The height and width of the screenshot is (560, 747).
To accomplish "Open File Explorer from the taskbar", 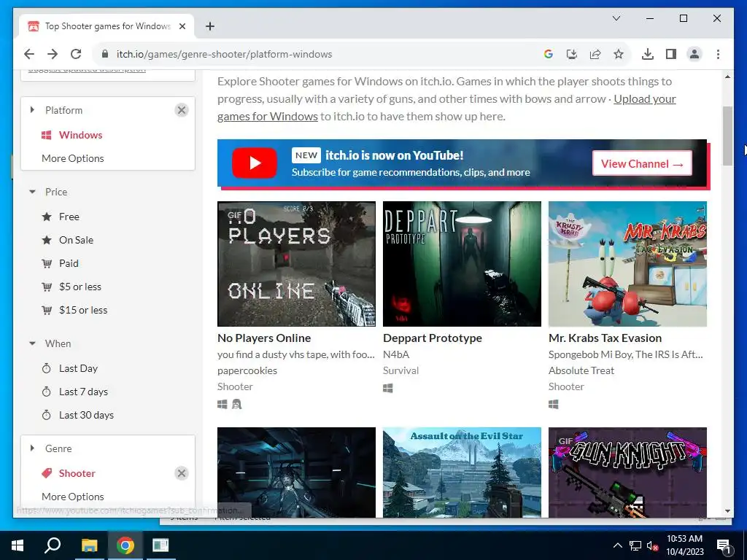I will click(x=89, y=545).
